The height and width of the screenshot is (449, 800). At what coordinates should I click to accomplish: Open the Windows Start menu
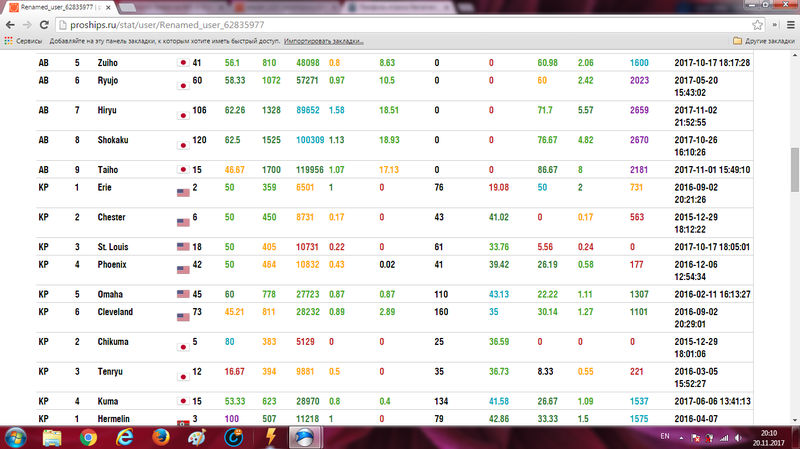(17, 437)
